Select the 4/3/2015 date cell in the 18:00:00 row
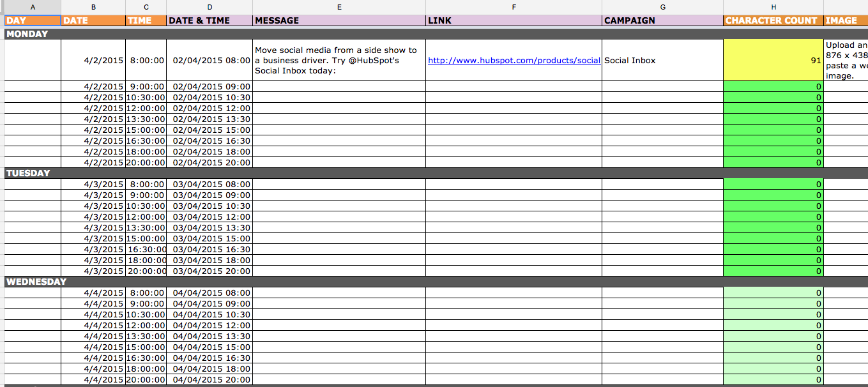This screenshot has width=868, height=387. pos(93,261)
